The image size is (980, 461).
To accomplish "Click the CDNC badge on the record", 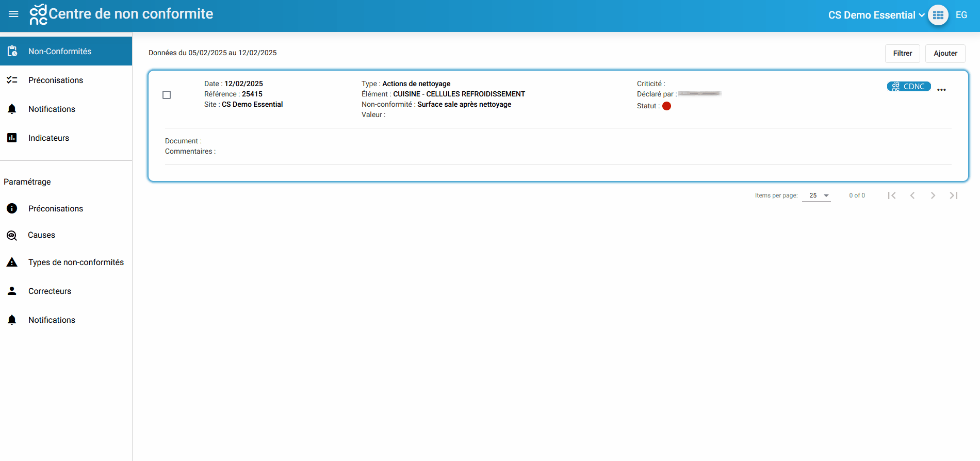I will tap(908, 87).
